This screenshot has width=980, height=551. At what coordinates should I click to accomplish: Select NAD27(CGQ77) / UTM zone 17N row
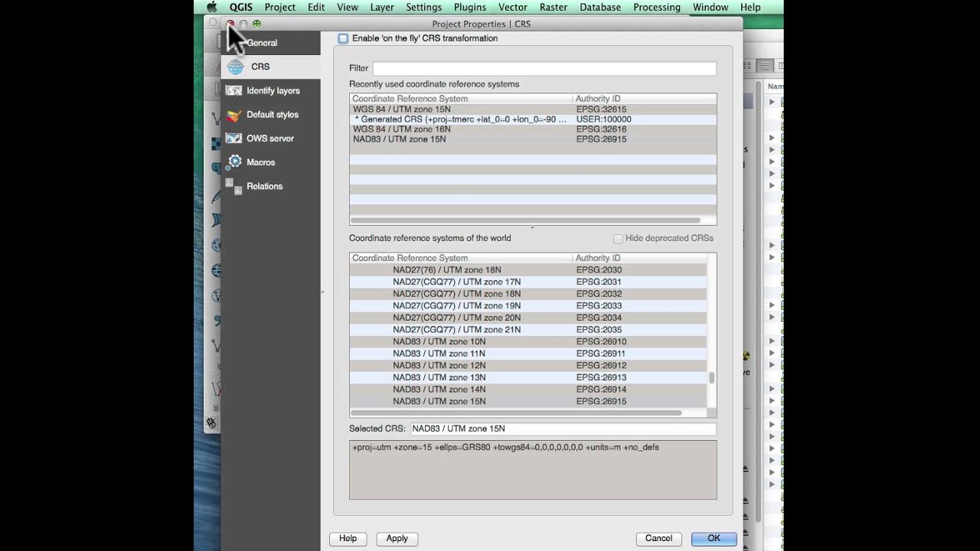529,282
